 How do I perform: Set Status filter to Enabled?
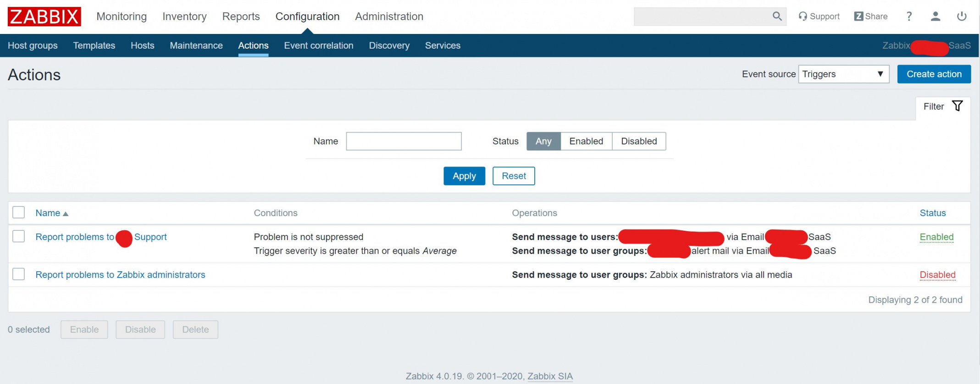[x=586, y=141]
